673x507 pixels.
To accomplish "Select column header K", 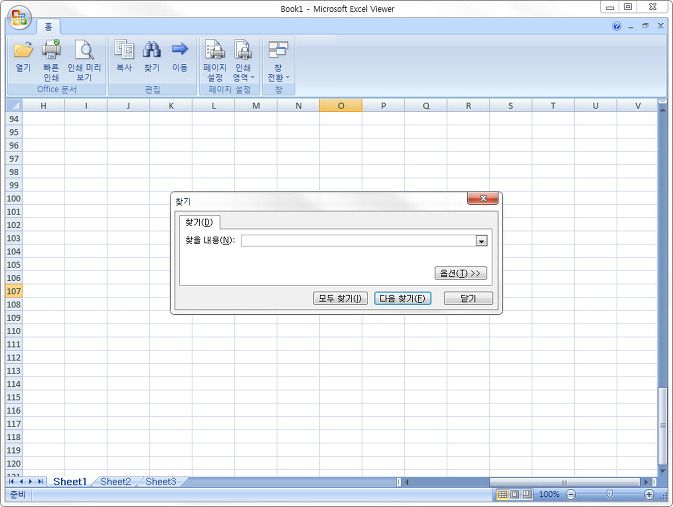I will click(171, 106).
